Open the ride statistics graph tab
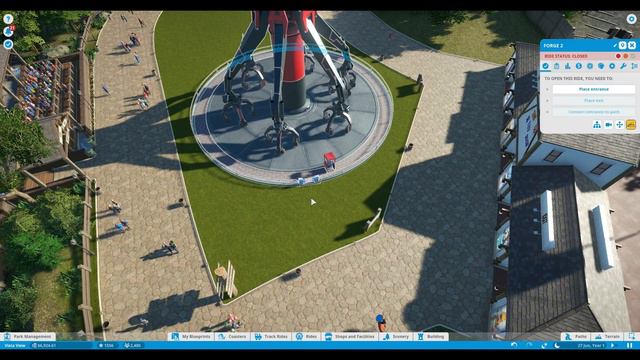This screenshot has height=360, width=640. coord(568,66)
